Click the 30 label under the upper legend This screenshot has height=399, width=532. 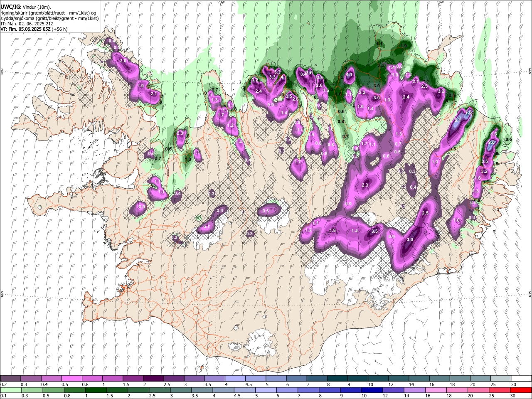514,384
